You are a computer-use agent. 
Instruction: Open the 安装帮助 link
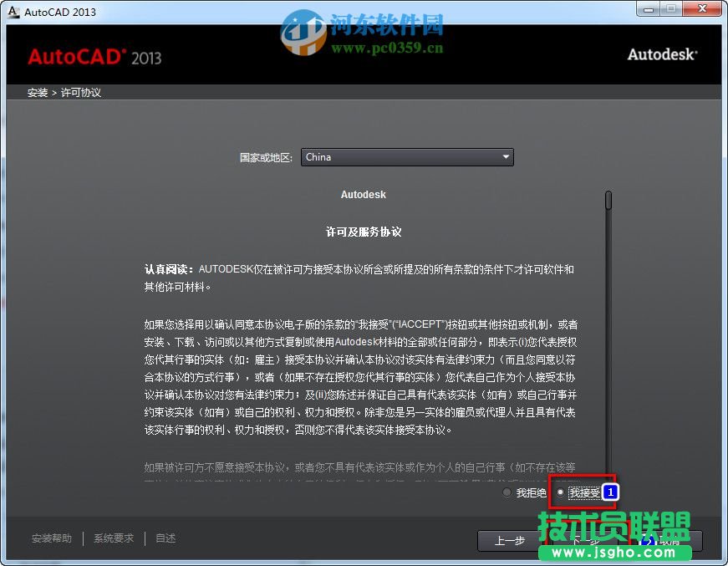click(x=51, y=538)
